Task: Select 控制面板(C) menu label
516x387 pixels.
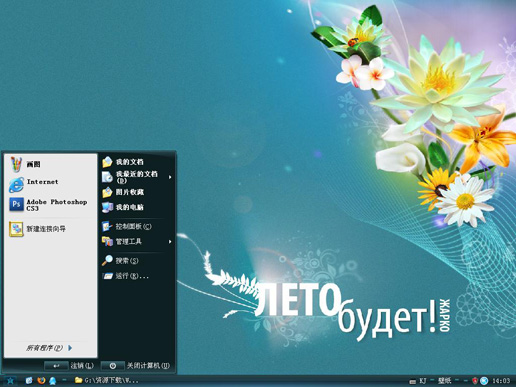Action: [133, 227]
